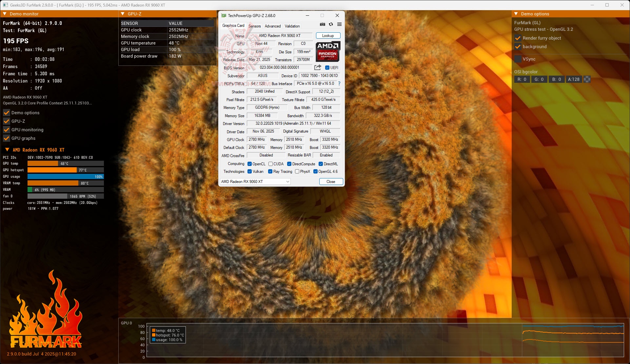Click the BIOS export share icon
This screenshot has width=630, height=364.
[317, 67]
